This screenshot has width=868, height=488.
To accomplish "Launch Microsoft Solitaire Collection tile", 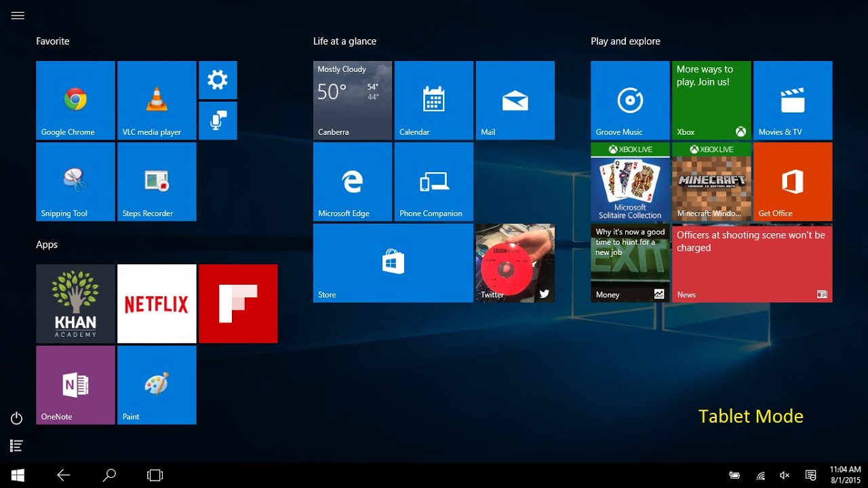I will pyautogui.click(x=630, y=182).
